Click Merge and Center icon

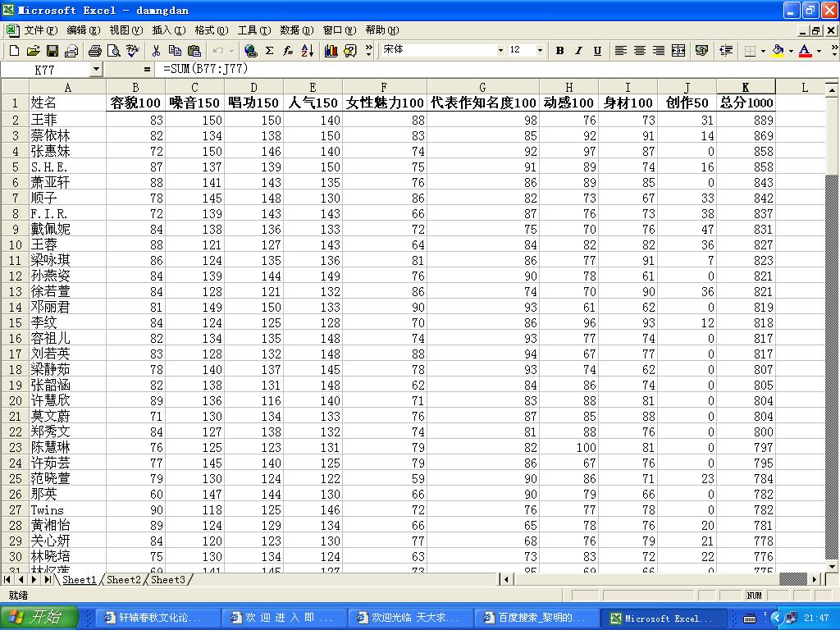point(678,51)
